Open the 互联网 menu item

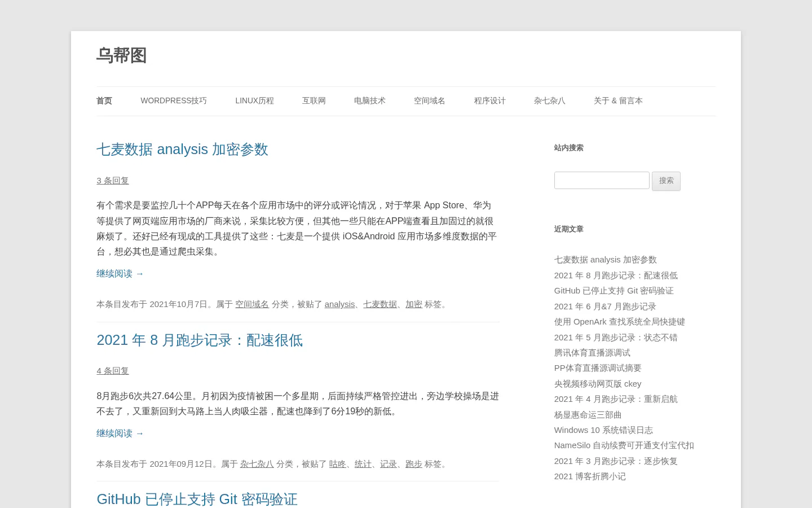click(x=314, y=101)
